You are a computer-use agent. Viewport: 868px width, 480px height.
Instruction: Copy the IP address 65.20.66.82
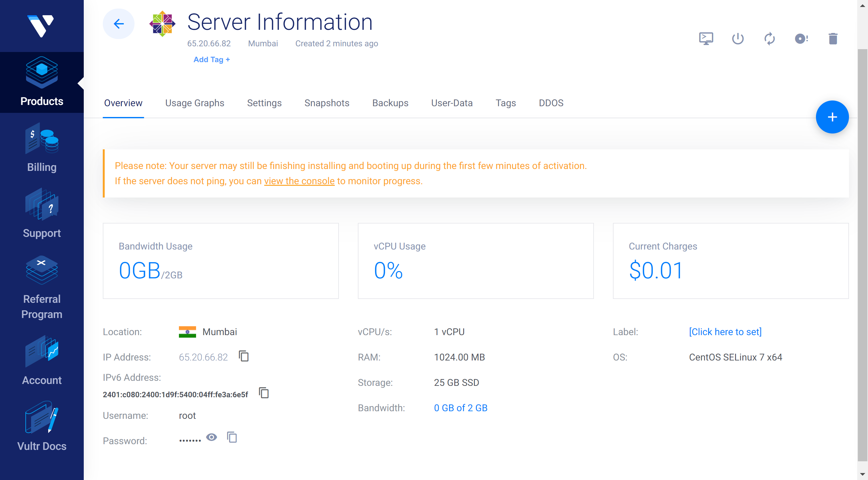pos(244,356)
